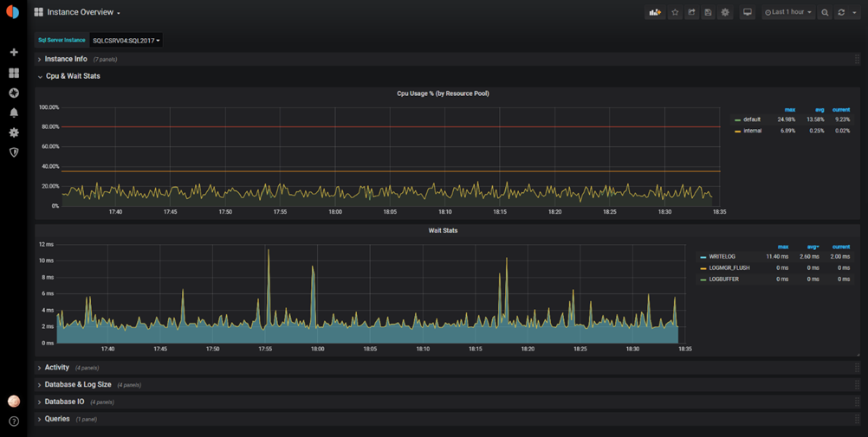This screenshot has height=437, width=868.
Task: Open the Server Admin shield icon
Action: tap(14, 152)
